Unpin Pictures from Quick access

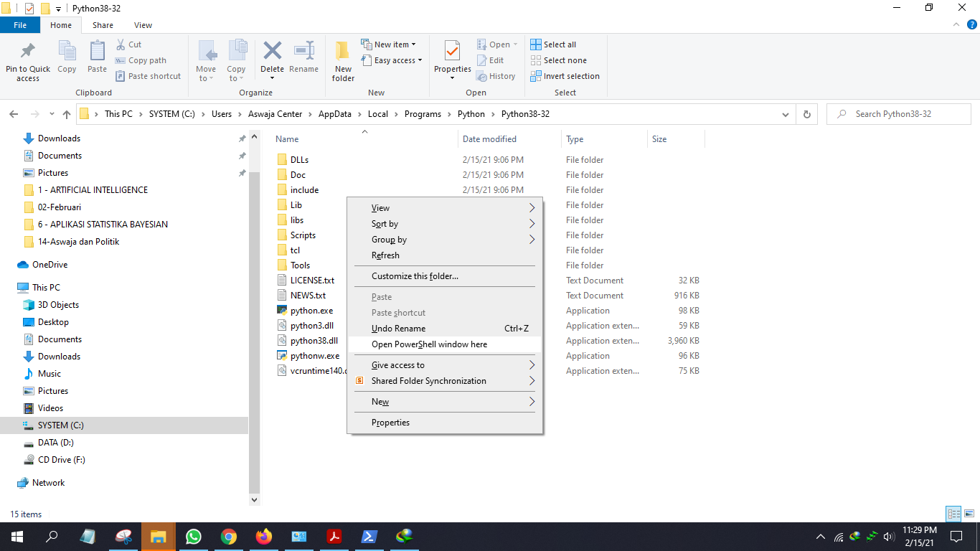click(242, 172)
